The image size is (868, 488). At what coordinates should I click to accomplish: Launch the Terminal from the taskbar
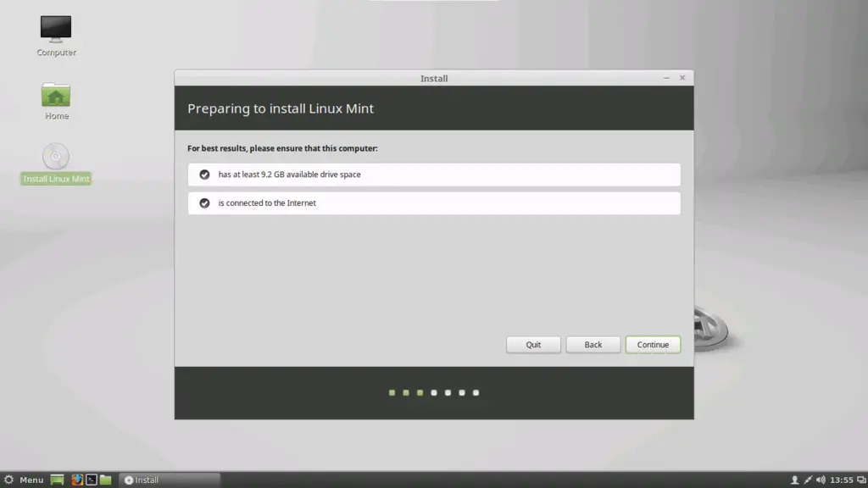[x=92, y=480]
